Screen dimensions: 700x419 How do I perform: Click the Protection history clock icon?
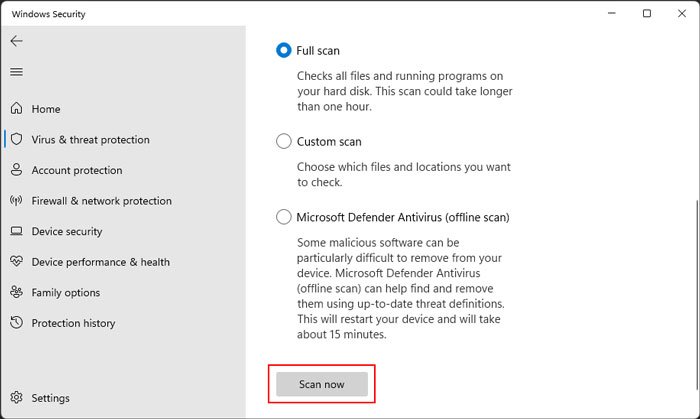[x=16, y=324]
